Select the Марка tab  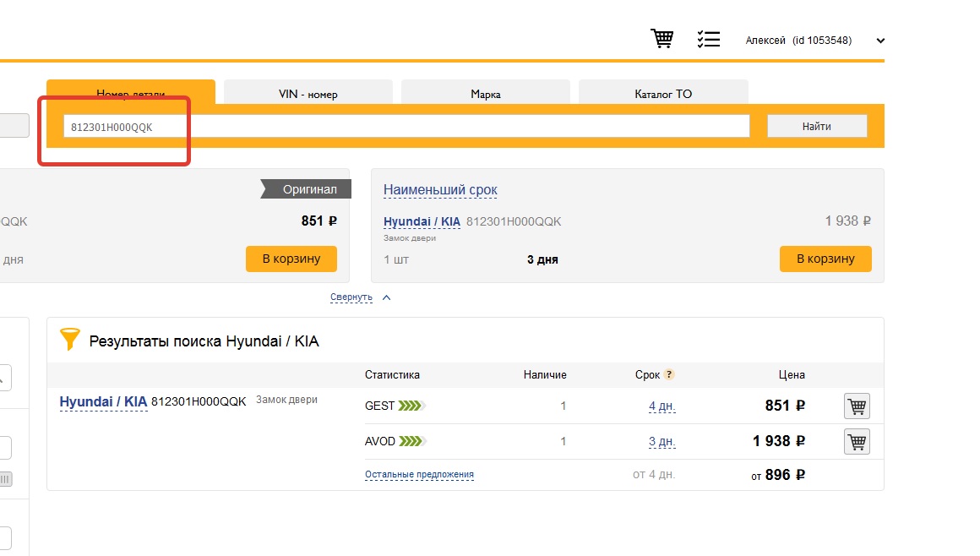(x=485, y=94)
